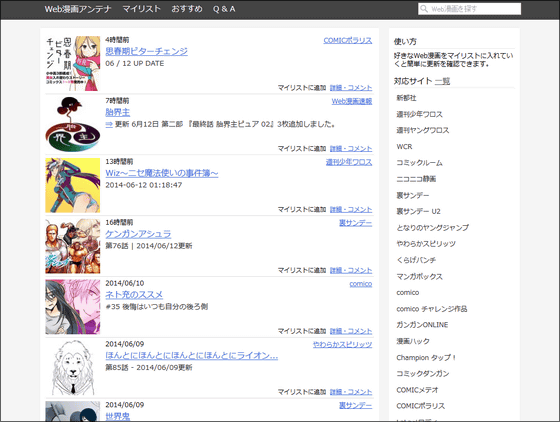Click the 思春期ビターチェンジ cover thumbnail
Screen dimensions: 560x422
pyautogui.click(x=73, y=64)
